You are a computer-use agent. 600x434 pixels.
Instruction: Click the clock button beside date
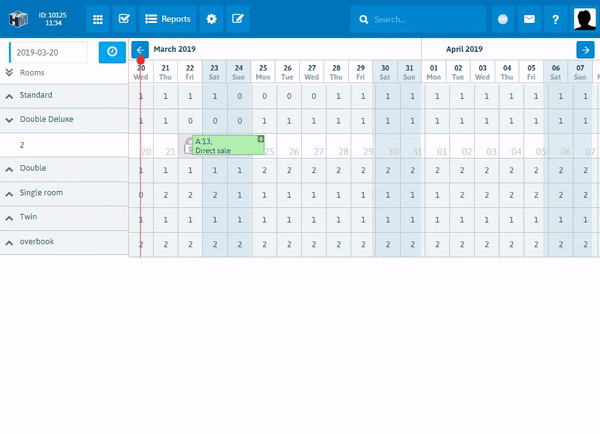coord(111,51)
